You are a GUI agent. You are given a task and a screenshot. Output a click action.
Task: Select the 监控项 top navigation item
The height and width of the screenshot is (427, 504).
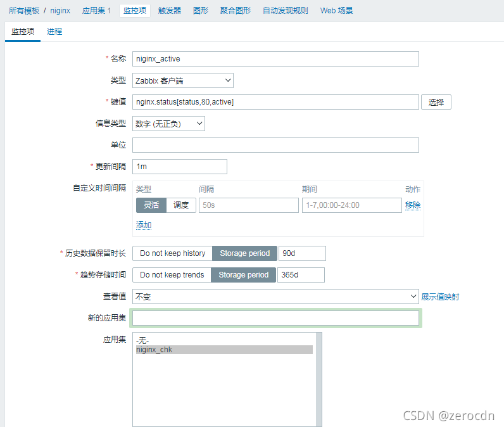[x=135, y=11]
